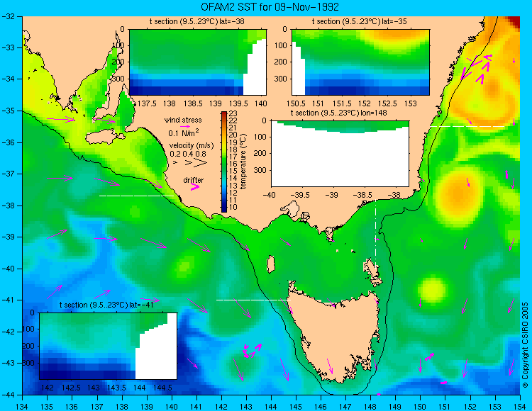Click the title 'OFAM2 SST for 09-Nov-1992'

(270, 7)
